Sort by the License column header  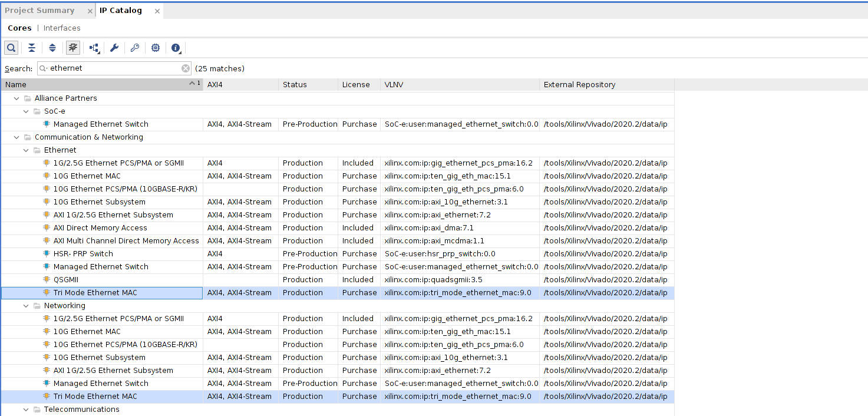359,85
